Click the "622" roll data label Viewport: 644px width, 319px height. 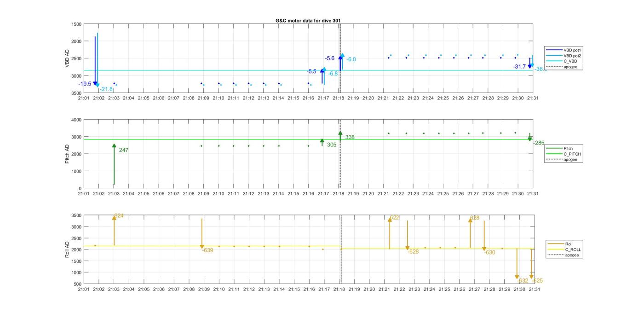click(395, 218)
